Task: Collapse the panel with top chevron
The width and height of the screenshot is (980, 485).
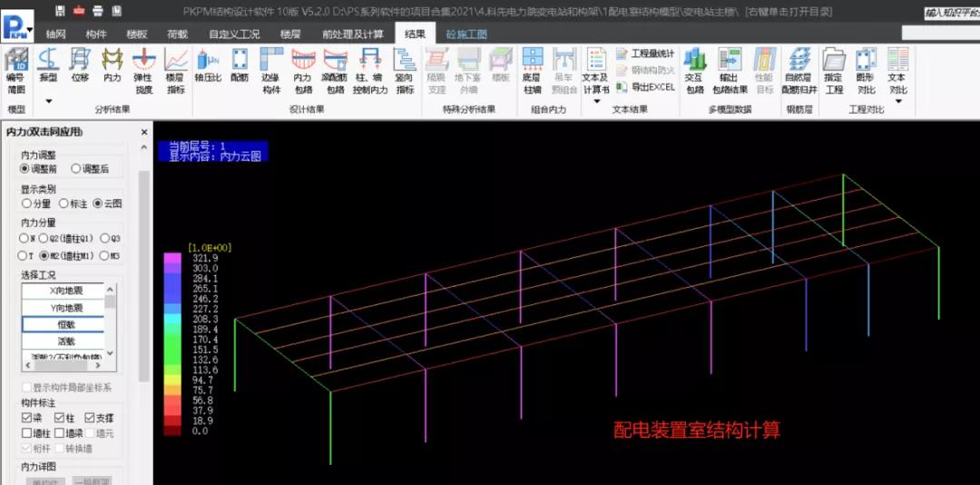Action: pos(143,148)
